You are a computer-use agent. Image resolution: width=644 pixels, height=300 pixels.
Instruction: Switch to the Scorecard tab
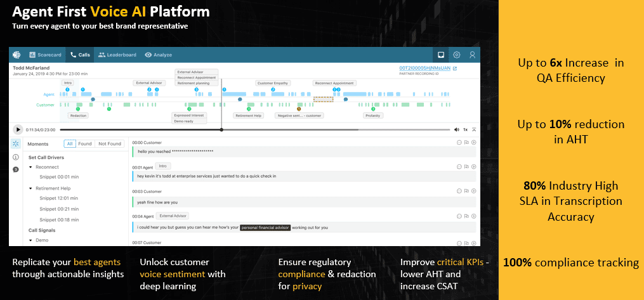[45, 55]
